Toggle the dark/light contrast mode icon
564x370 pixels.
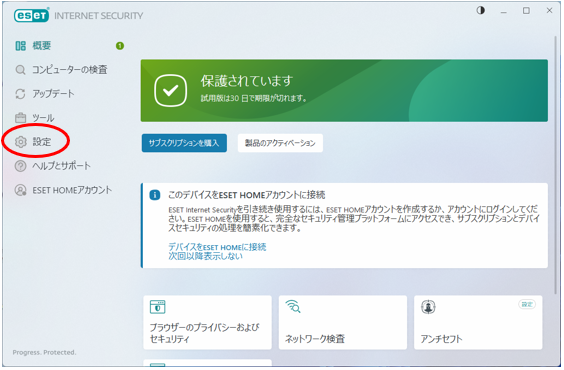(x=480, y=10)
